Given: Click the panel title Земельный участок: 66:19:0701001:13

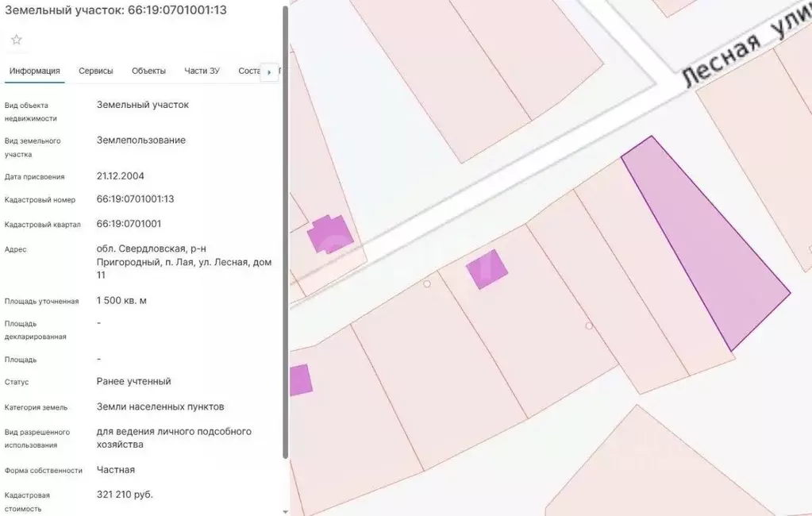Looking at the screenshot, I should point(115,10).
